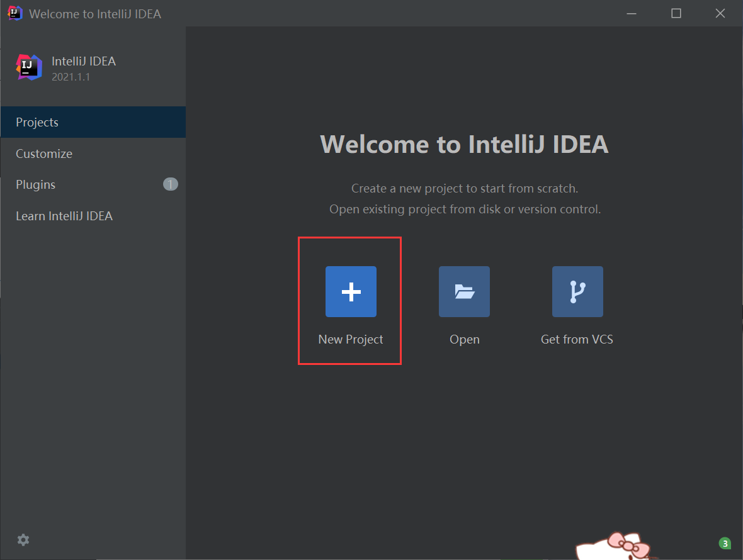Click the title bar IntelliJ app icon
This screenshot has height=560, width=743.
pyautogui.click(x=14, y=13)
